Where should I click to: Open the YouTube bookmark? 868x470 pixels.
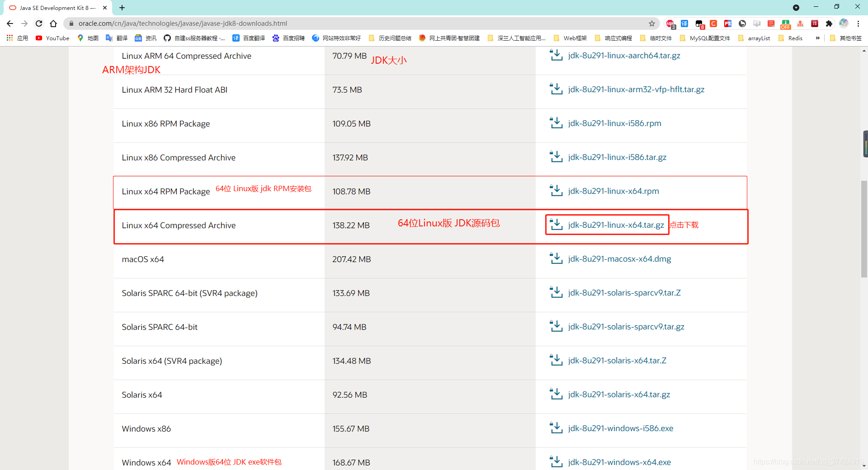[x=52, y=38]
